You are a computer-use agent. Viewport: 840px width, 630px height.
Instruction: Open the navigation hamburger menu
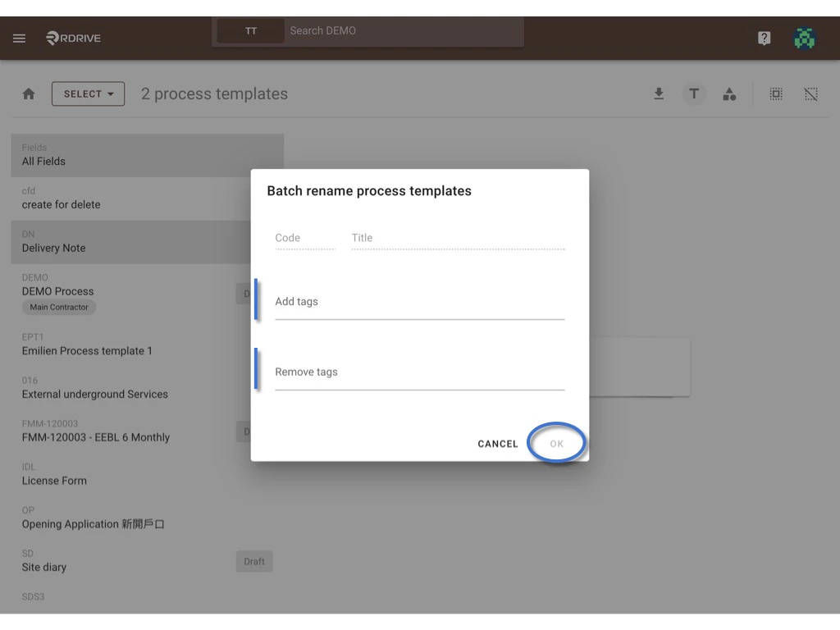pos(19,38)
